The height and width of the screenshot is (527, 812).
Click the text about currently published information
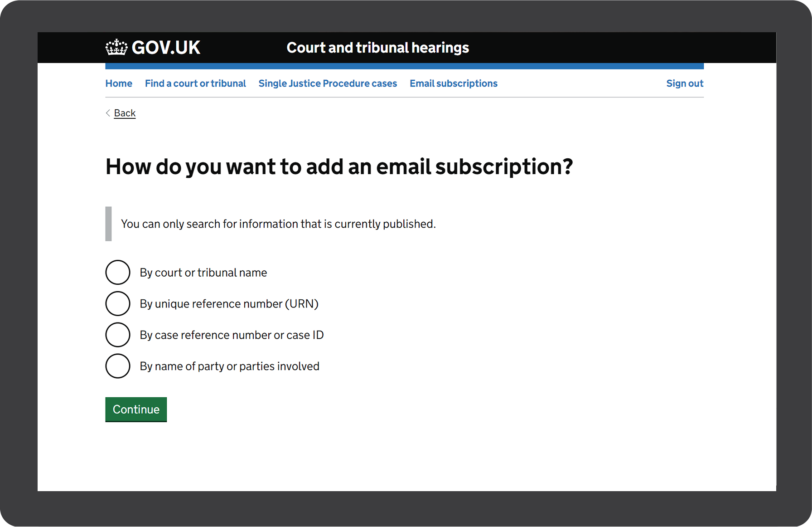(x=278, y=224)
